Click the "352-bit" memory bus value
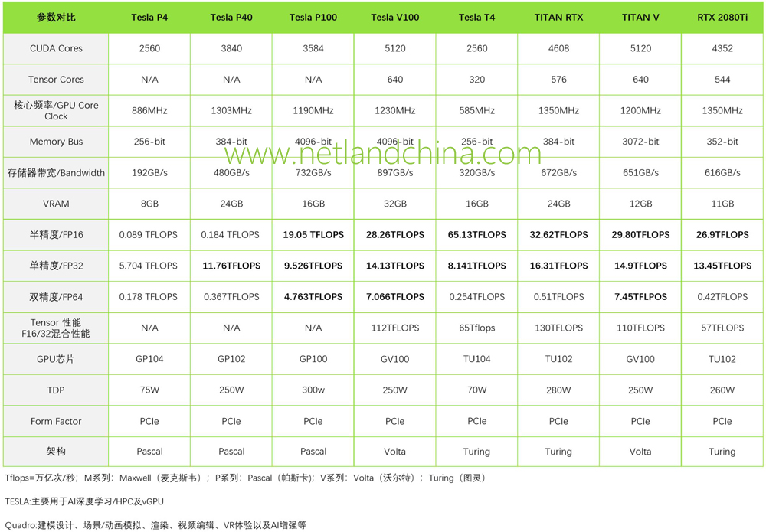The width and height of the screenshot is (766, 532). pos(722,142)
